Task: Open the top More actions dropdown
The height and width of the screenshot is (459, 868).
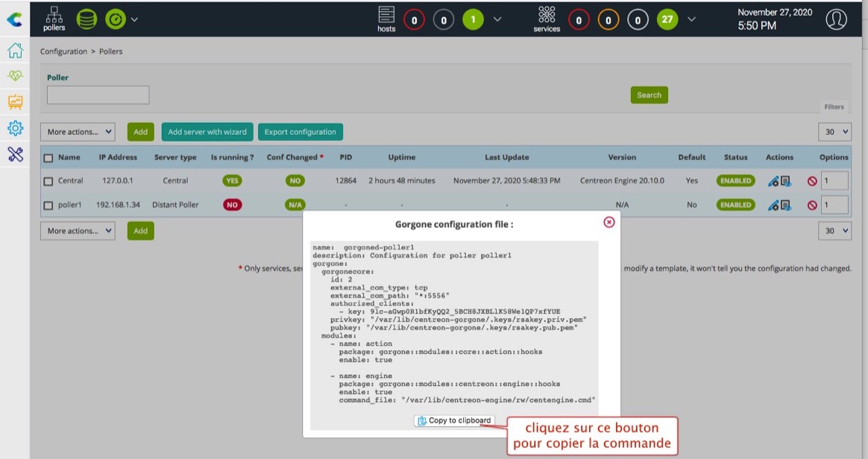Action: [78, 132]
